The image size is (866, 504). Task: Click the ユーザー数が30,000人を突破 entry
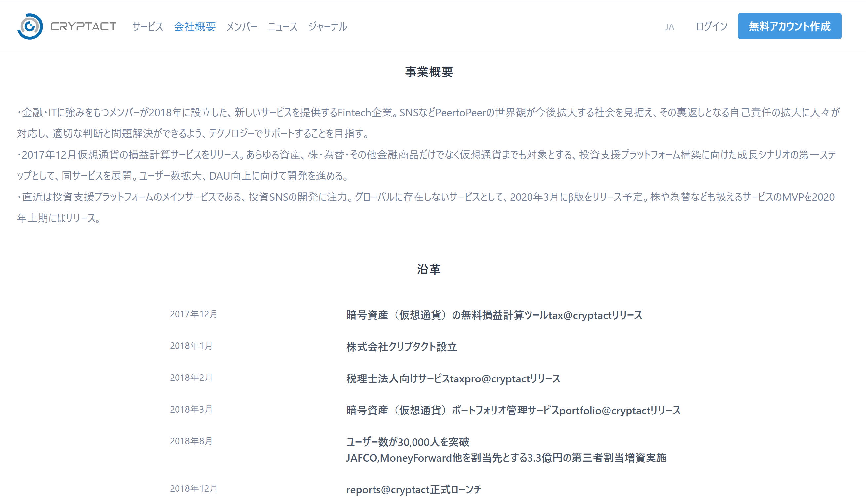coord(407,442)
